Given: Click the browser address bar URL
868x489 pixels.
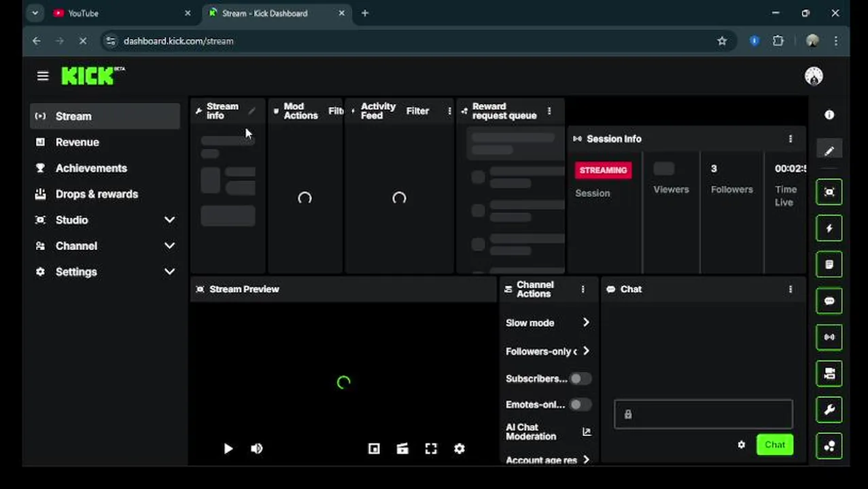Looking at the screenshot, I should coord(178,41).
